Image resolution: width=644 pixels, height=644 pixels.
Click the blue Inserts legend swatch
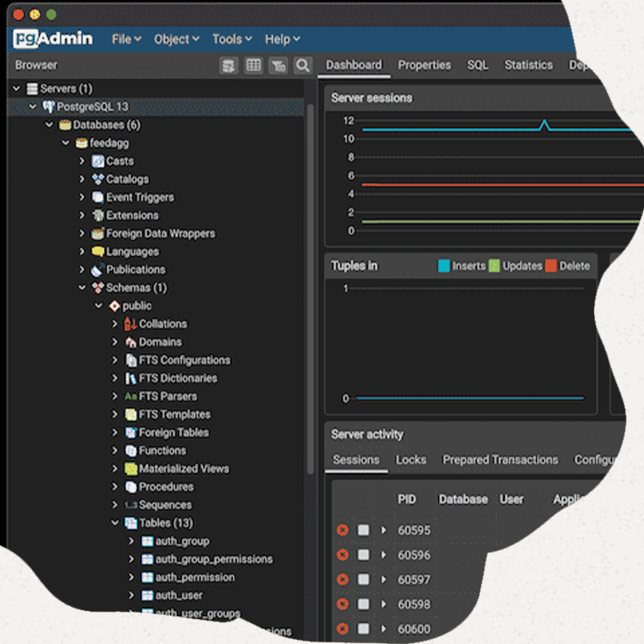click(444, 266)
